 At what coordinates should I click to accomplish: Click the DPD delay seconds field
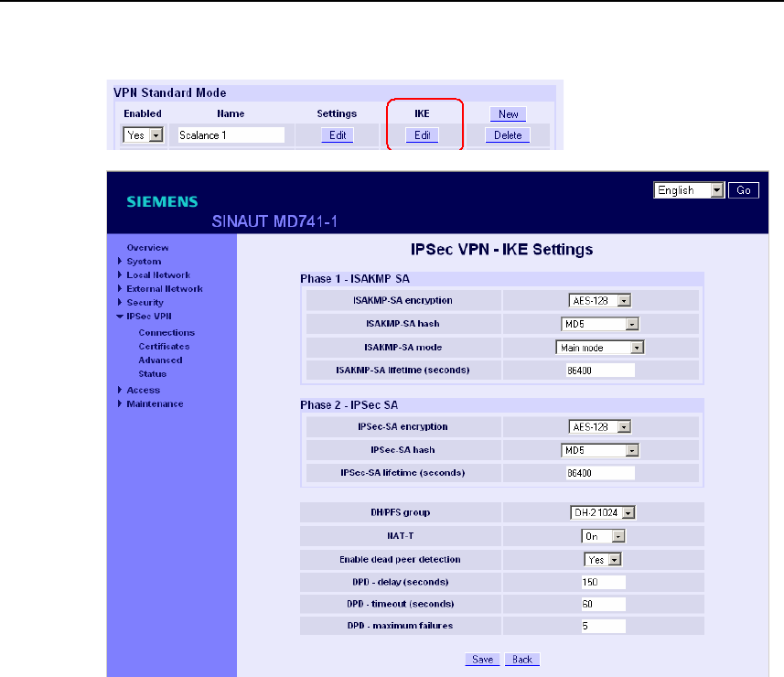point(603,582)
